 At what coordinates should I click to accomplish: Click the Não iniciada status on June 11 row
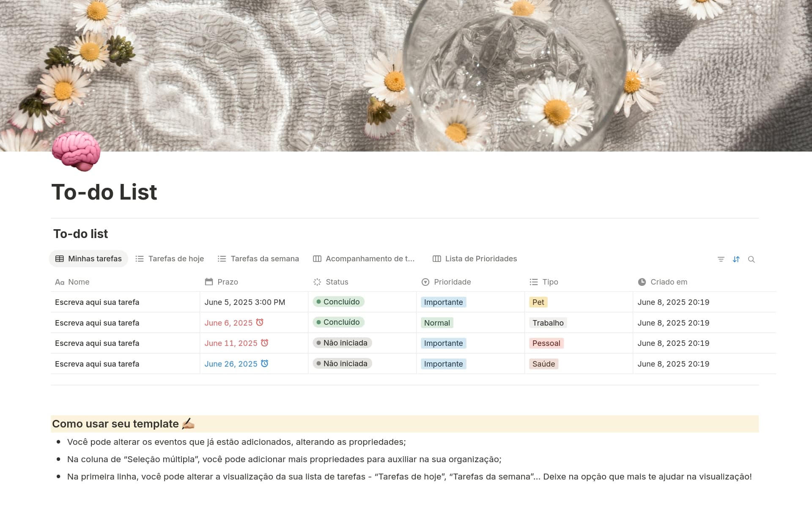342,343
